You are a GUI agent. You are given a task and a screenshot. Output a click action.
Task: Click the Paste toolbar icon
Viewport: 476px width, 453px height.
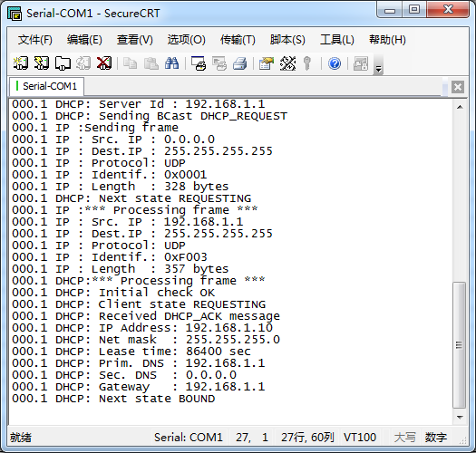pyautogui.click(x=151, y=63)
